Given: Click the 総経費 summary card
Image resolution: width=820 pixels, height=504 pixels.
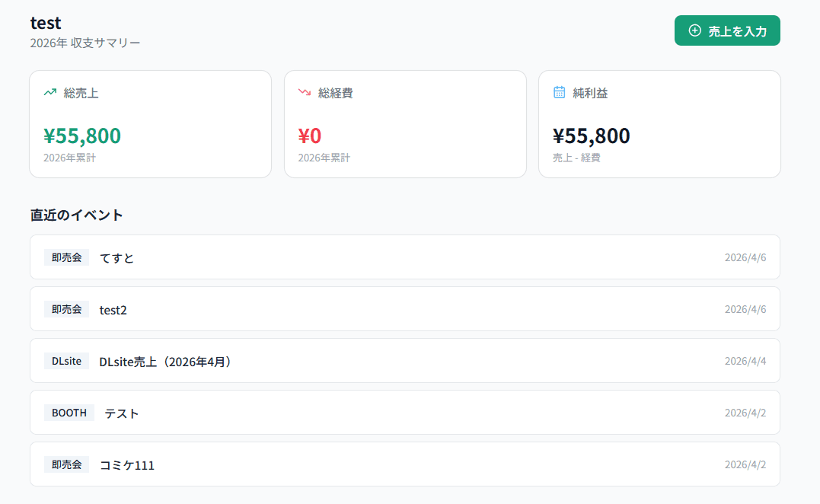Looking at the screenshot, I should (x=405, y=123).
